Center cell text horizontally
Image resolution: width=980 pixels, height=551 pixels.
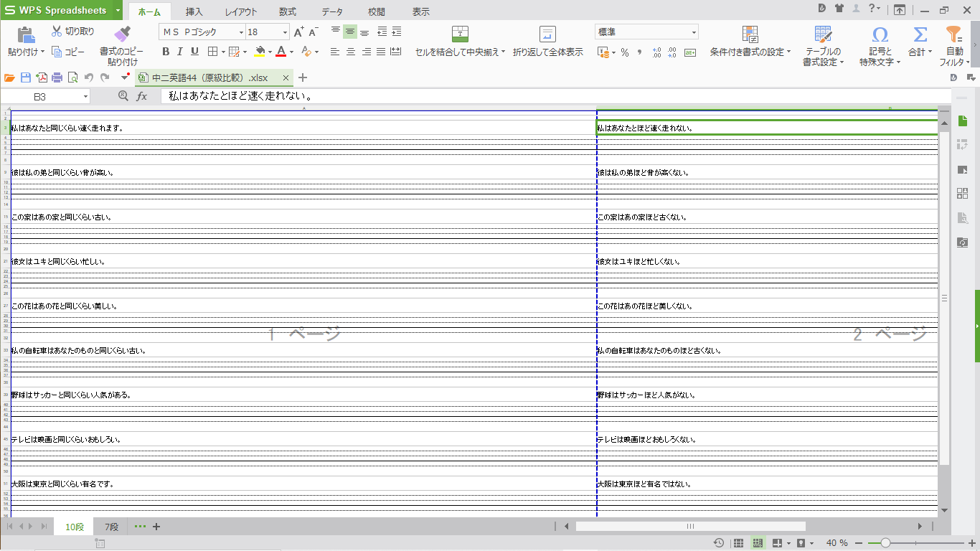coord(351,52)
